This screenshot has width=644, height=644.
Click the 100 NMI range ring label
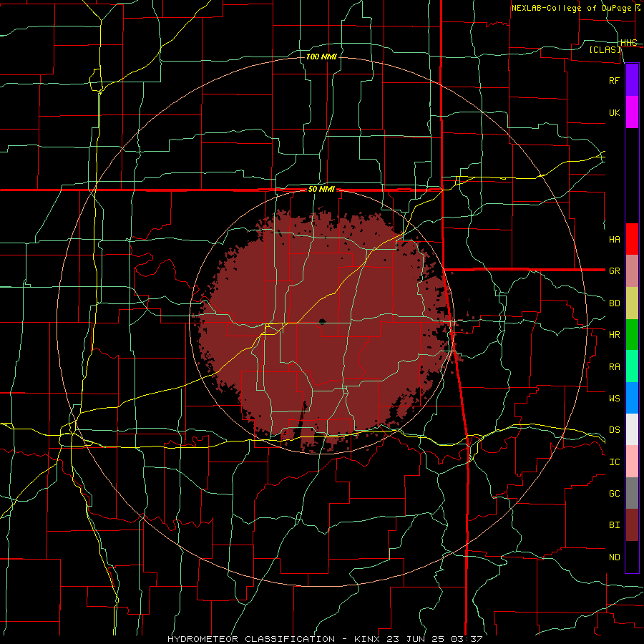321,57
